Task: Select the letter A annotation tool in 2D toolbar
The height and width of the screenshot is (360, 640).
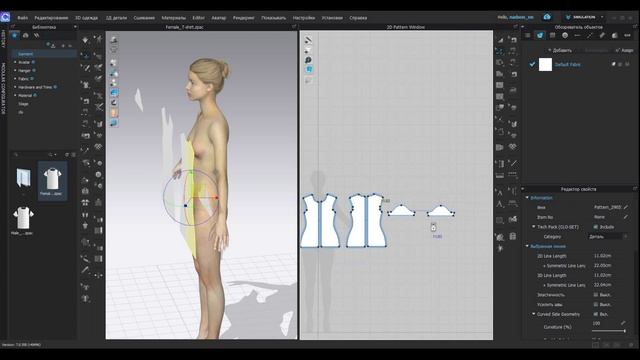Action: (500, 204)
